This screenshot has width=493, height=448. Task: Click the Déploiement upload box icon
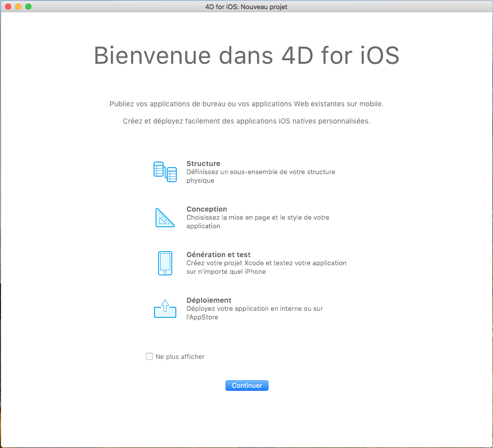pyautogui.click(x=165, y=309)
